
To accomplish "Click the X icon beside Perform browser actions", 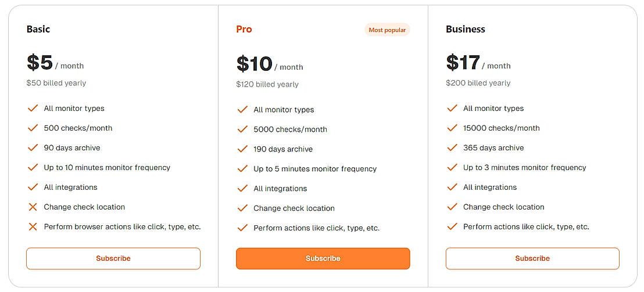I will click(x=33, y=227).
